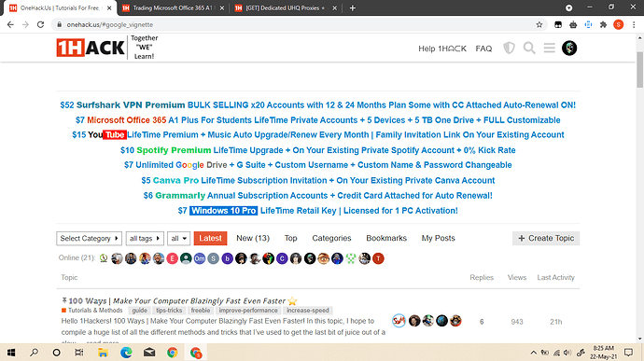Open Windows Start menu
Image resolution: width=644 pixels, height=361 pixels.
(11, 353)
